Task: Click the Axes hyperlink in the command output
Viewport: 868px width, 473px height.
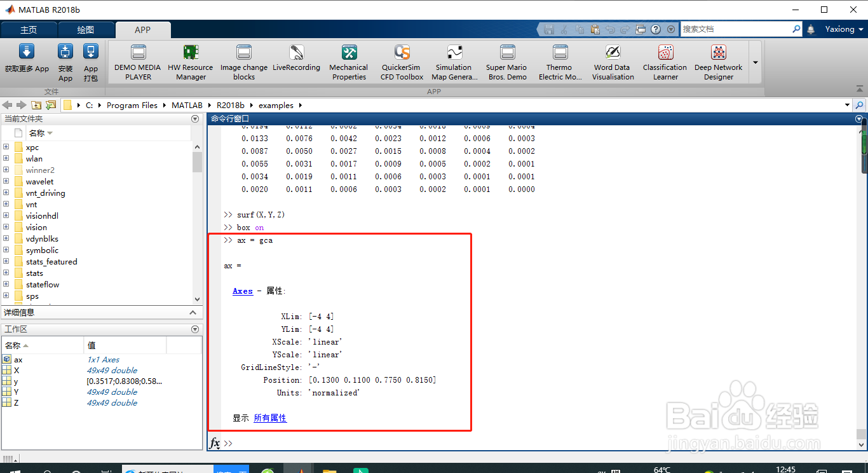Action: click(x=243, y=291)
